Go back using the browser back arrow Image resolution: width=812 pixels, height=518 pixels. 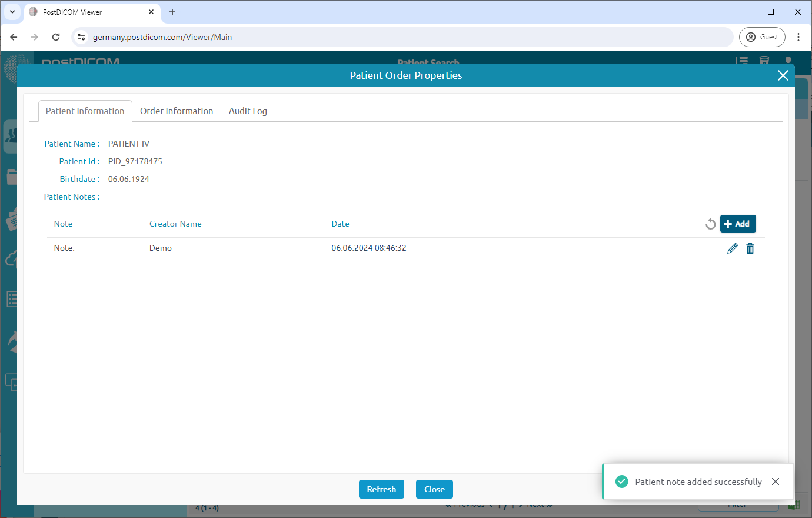pos(14,37)
